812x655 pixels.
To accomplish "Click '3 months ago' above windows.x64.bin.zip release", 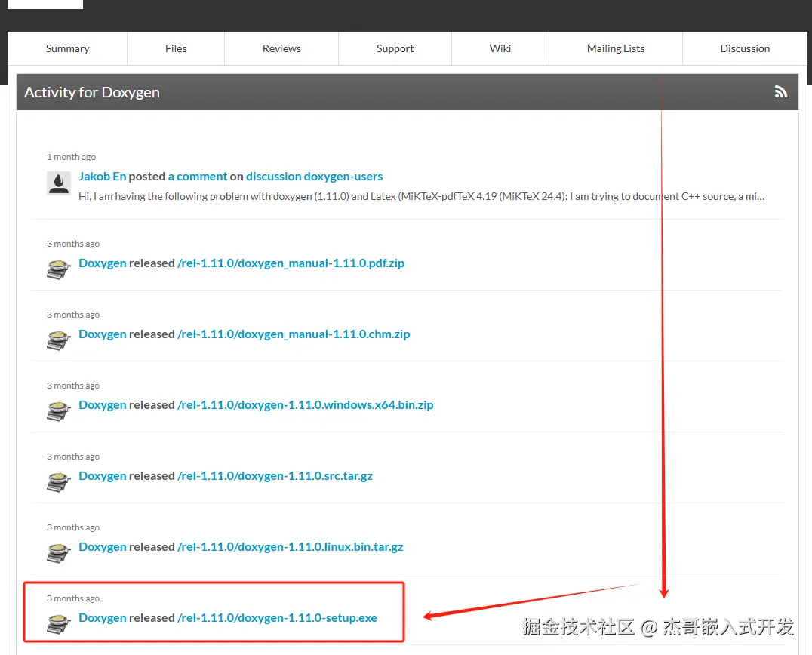I will pos(73,386).
